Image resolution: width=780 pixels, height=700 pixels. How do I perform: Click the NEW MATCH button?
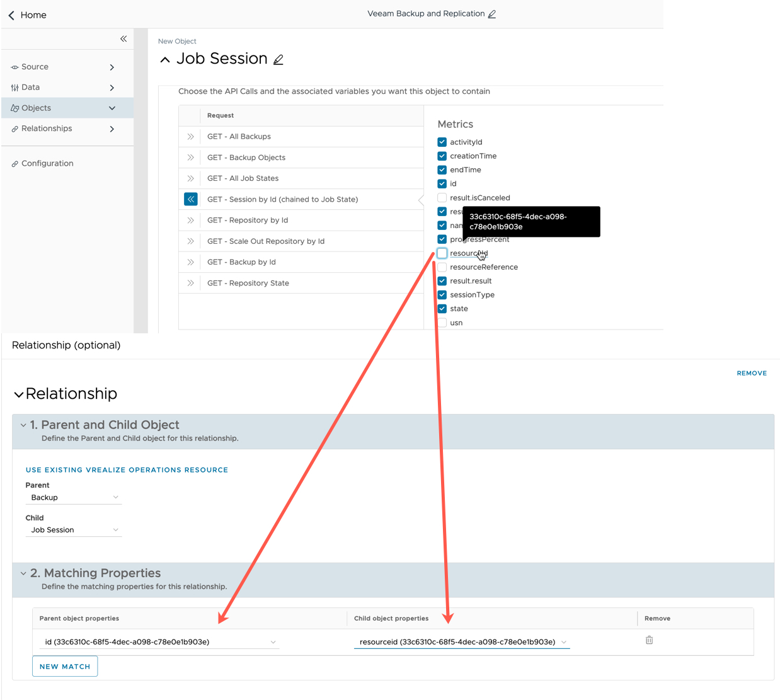[65, 667]
